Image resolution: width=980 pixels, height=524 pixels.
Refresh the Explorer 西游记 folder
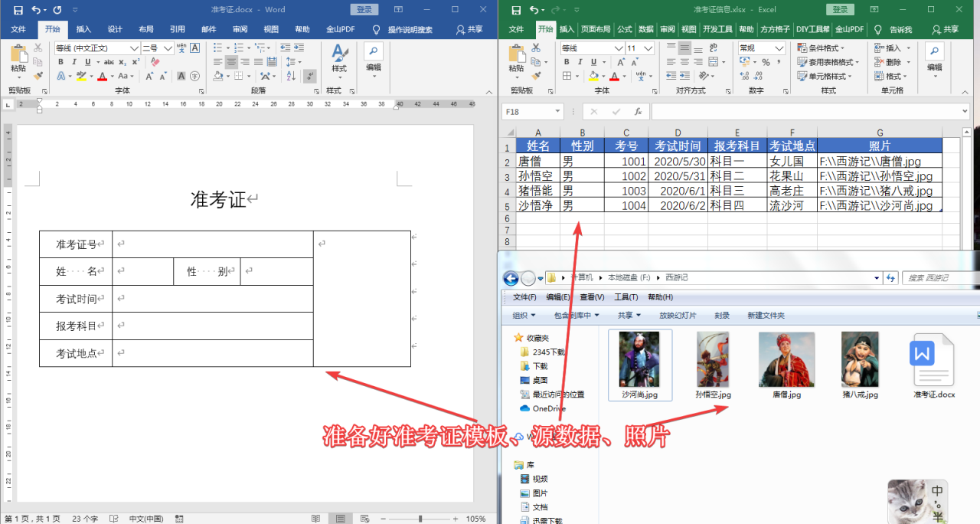(892, 277)
